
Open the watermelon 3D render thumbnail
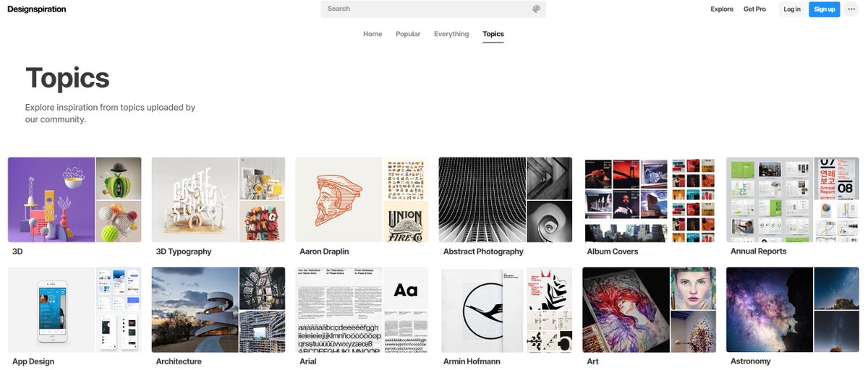coord(119,178)
